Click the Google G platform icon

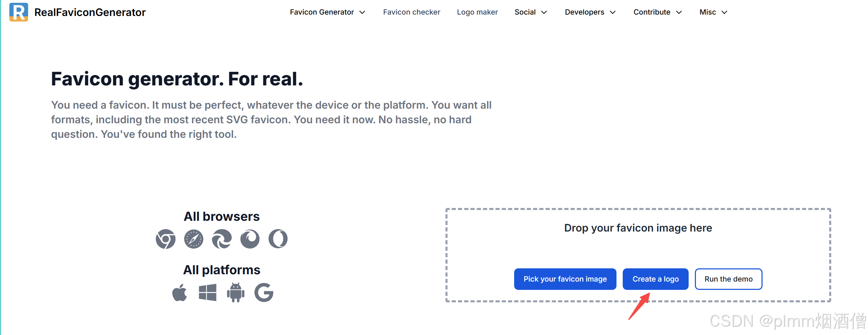pyautogui.click(x=264, y=292)
